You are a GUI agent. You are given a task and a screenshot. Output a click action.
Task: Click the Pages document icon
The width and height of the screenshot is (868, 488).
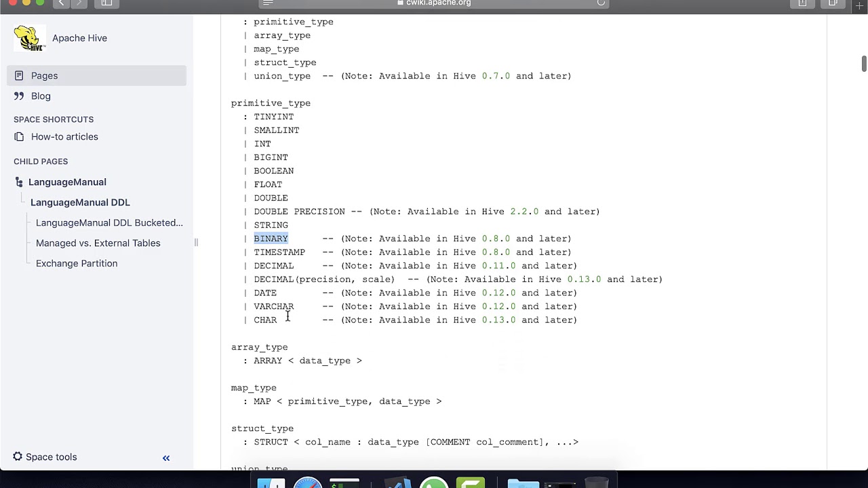19,75
